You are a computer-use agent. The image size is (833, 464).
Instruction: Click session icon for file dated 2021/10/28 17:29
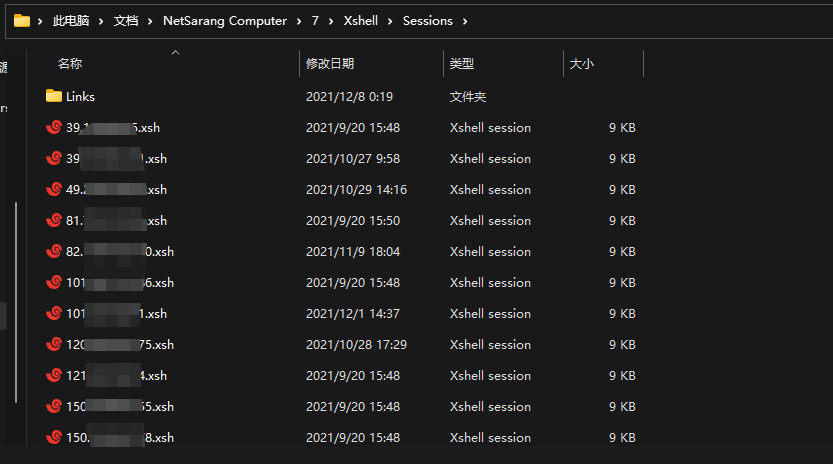[x=54, y=345]
